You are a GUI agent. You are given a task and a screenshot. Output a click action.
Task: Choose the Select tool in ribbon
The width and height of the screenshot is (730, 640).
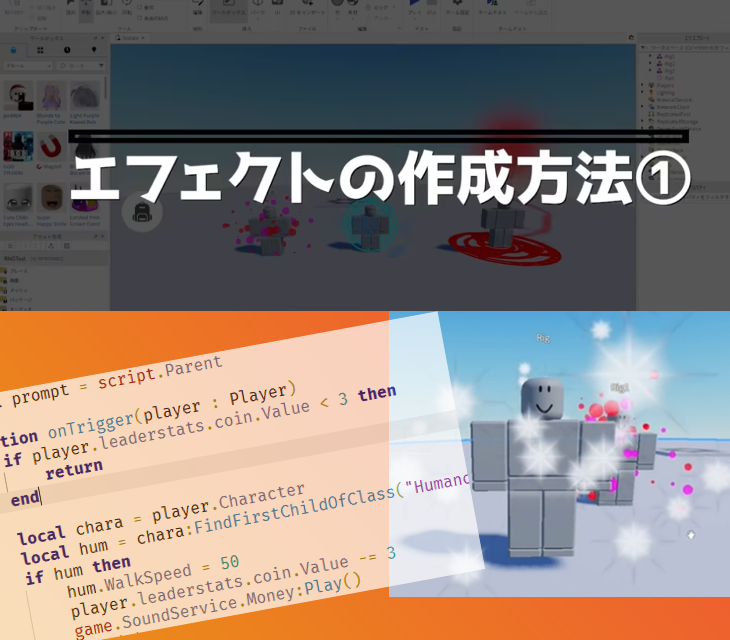click(x=71, y=8)
